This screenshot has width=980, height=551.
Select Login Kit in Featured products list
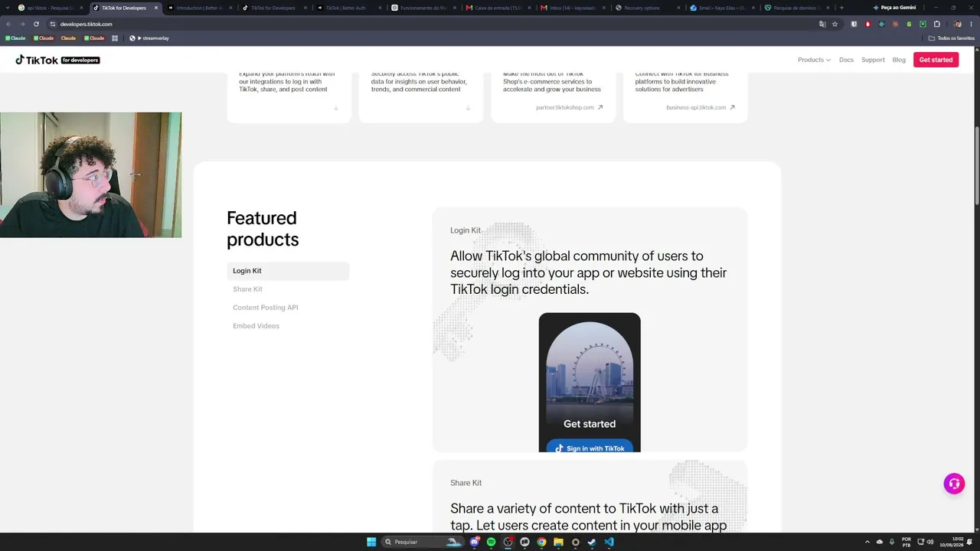[288, 271]
